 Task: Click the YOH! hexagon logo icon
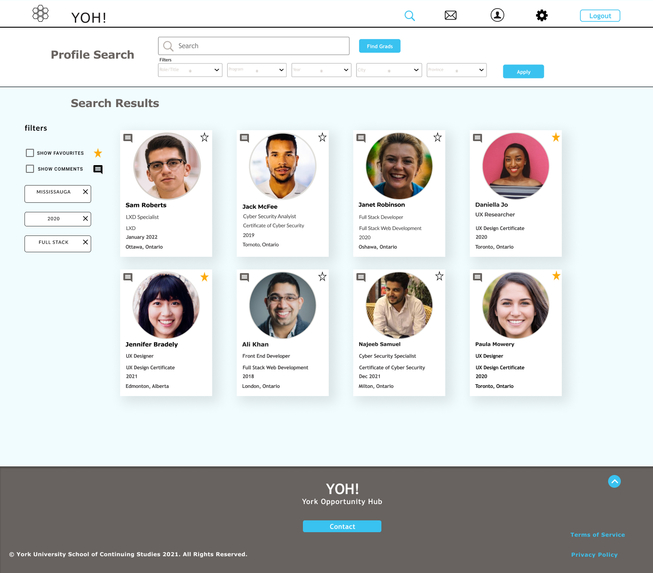[40, 13]
